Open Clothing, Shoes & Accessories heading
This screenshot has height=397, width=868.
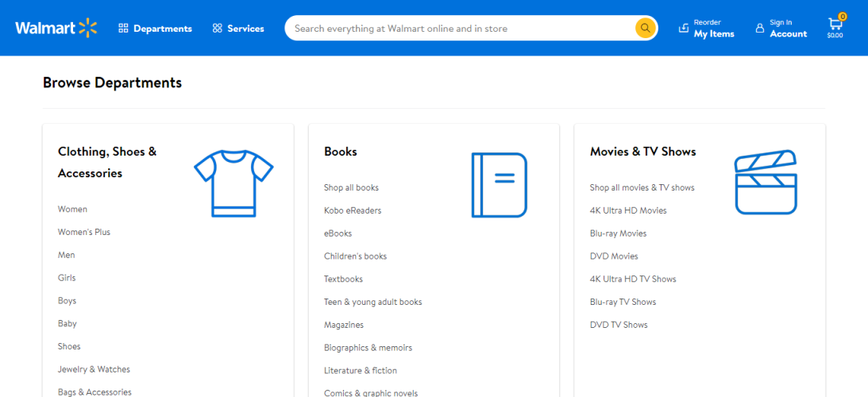click(107, 162)
